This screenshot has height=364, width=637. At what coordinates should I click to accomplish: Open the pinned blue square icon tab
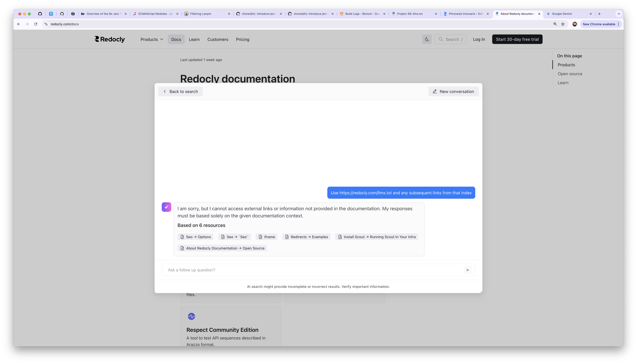pyautogui.click(x=51, y=14)
